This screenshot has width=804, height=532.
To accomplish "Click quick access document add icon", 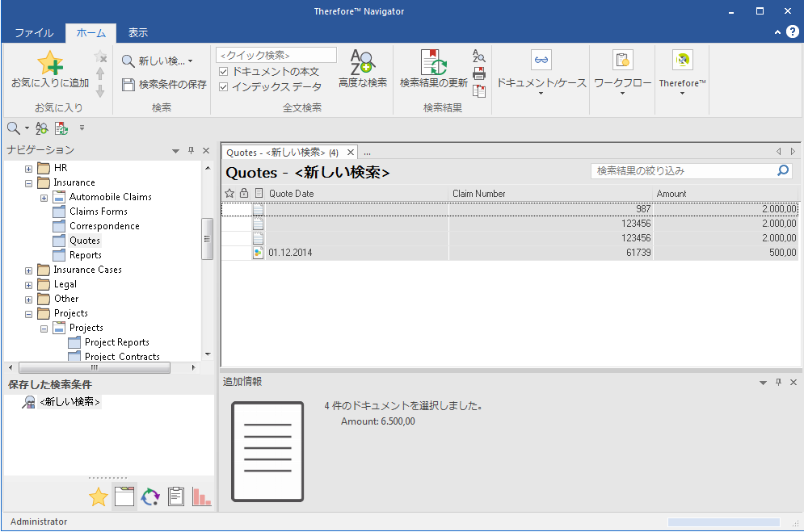I will click(x=61, y=128).
